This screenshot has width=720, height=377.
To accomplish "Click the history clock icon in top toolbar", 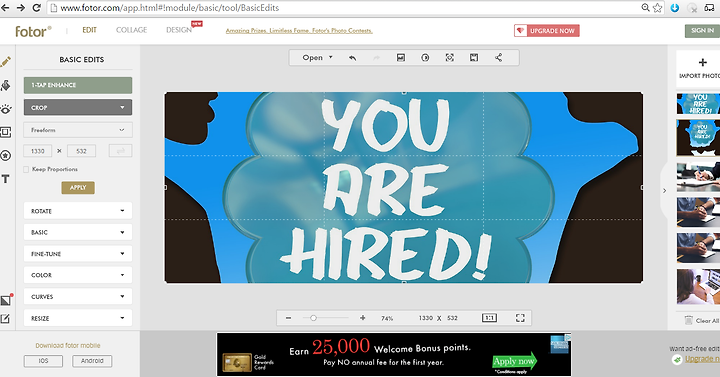I will pos(425,58).
